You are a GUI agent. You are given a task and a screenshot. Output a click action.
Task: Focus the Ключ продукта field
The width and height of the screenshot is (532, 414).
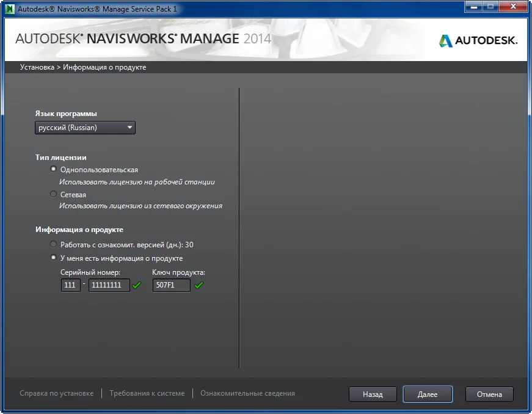(171, 285)
